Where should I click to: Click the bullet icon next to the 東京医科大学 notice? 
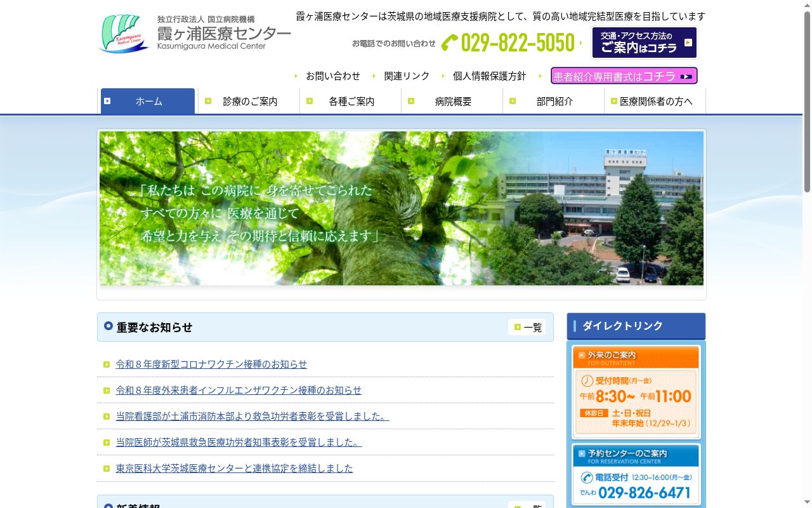[x=107, y=469]
